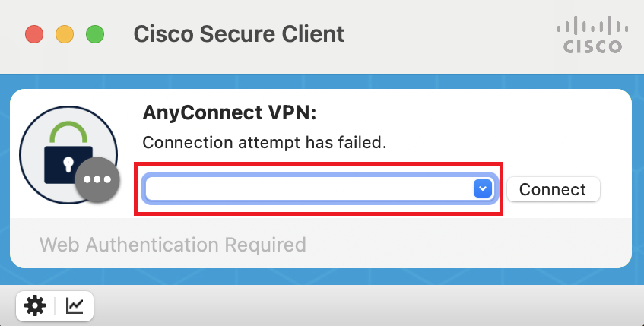Focus the VPN server address field
This screenshot has height=326, width=644.
click(x=308, y=188)
